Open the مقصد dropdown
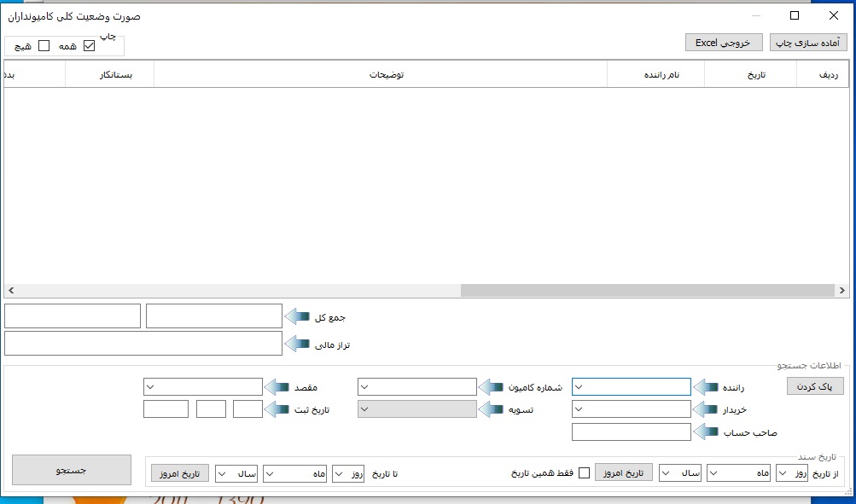The height and width of the screenshot is (504, 856). [x=152, y=387]
